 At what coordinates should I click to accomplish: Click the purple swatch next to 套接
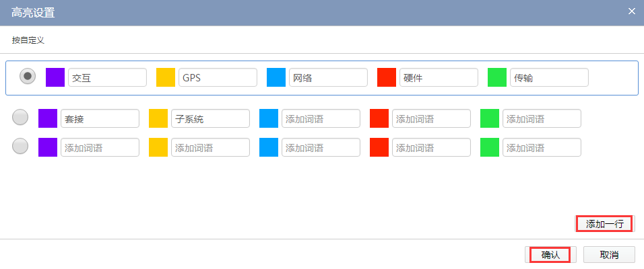(48, 118)
